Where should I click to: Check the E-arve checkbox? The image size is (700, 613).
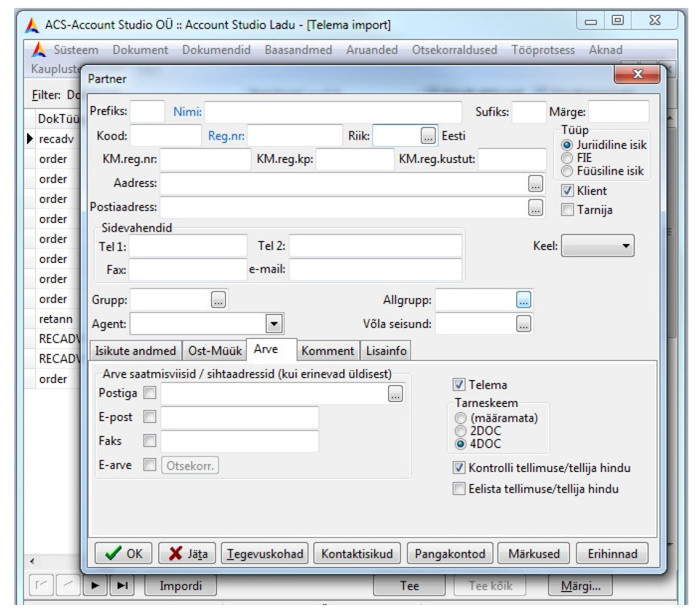point(150,465)
